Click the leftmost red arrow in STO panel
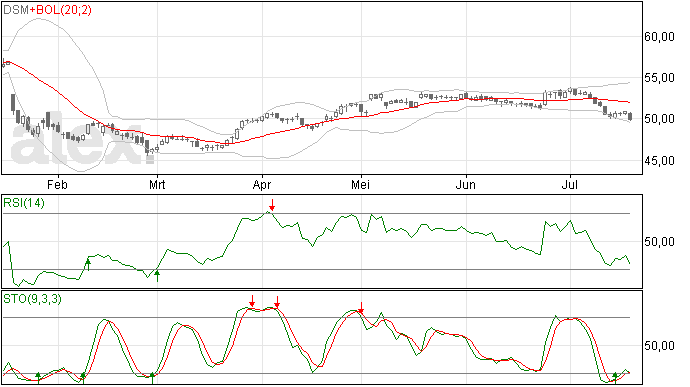This screenshot has width=690, height=387. (252, 301)
